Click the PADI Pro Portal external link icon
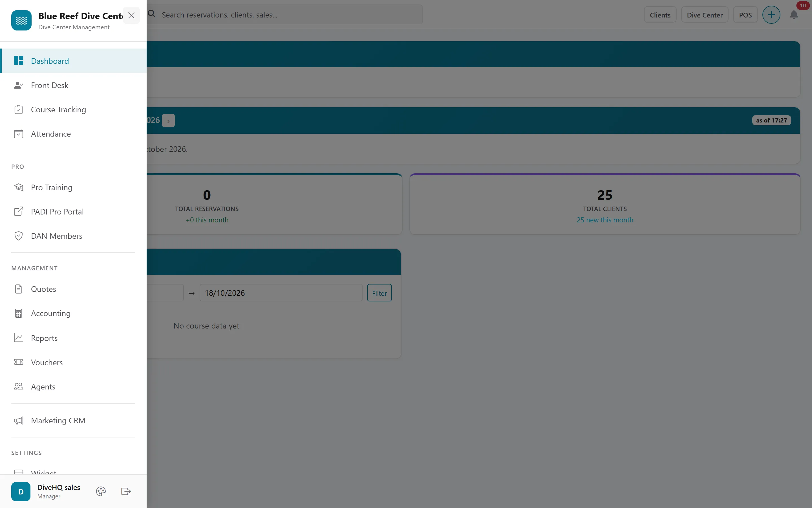 (x=19, y=212)
